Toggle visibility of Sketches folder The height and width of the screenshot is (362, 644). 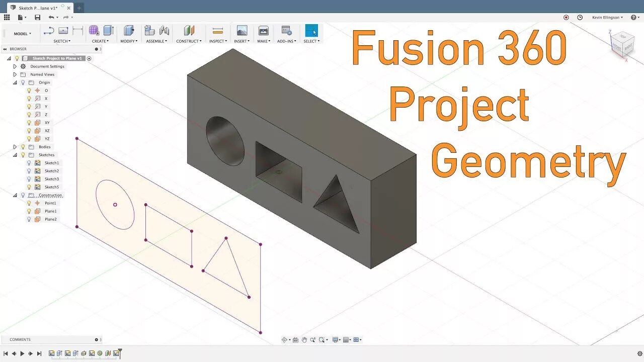(23, 155)
